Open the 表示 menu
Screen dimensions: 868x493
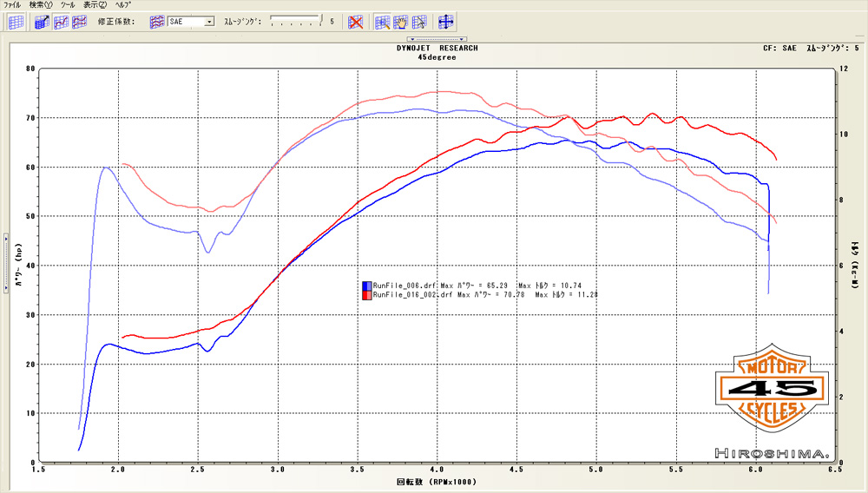(95, 5)
